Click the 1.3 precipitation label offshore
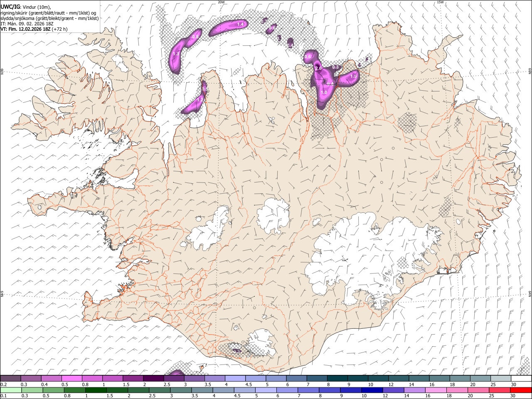The image size is (532, 399). click(176, 54)
